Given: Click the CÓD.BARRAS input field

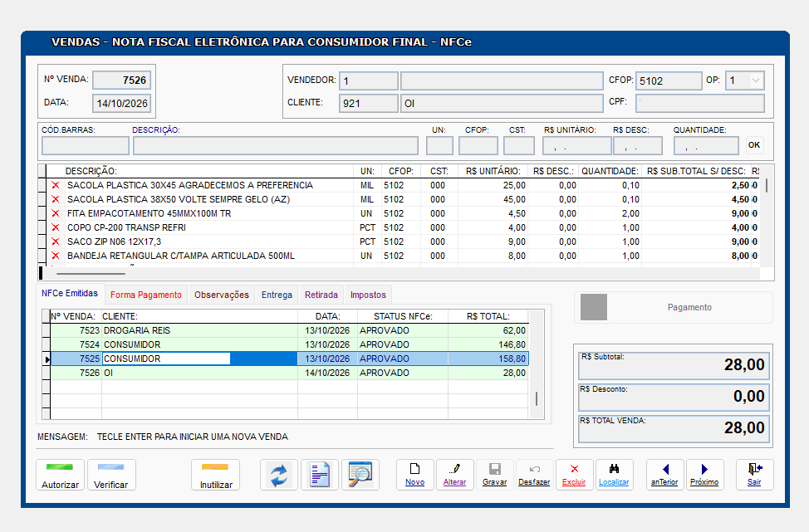Looking at the screenshot, I should [85, 146].
